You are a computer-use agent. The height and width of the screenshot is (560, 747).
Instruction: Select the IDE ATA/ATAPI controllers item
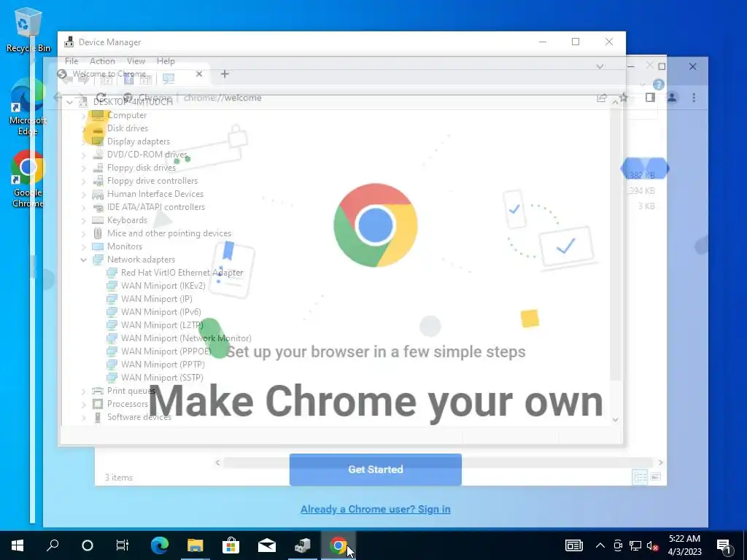[x=156, y=207]
